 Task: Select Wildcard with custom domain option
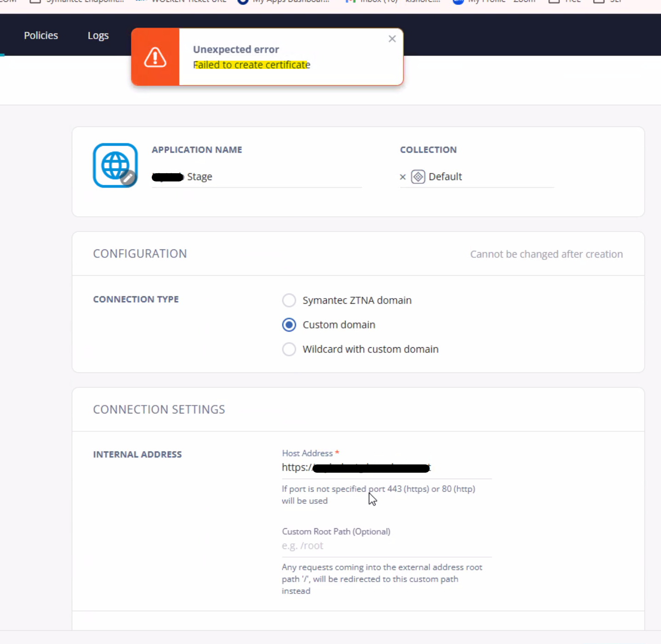pyautogui.click(x=289, y=349)
